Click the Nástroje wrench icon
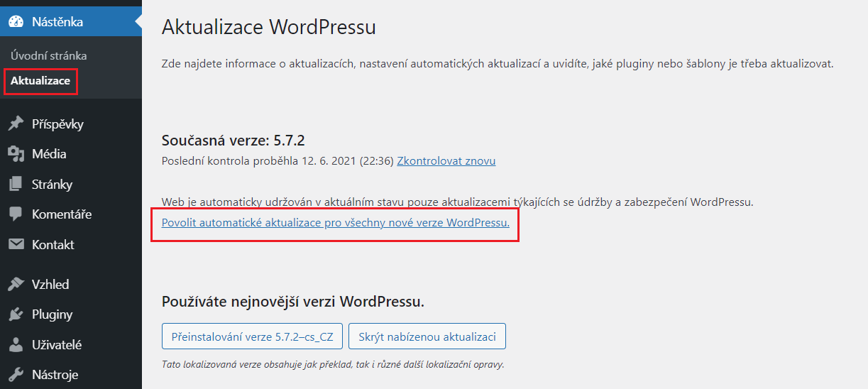Screen dimensions: 868x389 (16, 375)
